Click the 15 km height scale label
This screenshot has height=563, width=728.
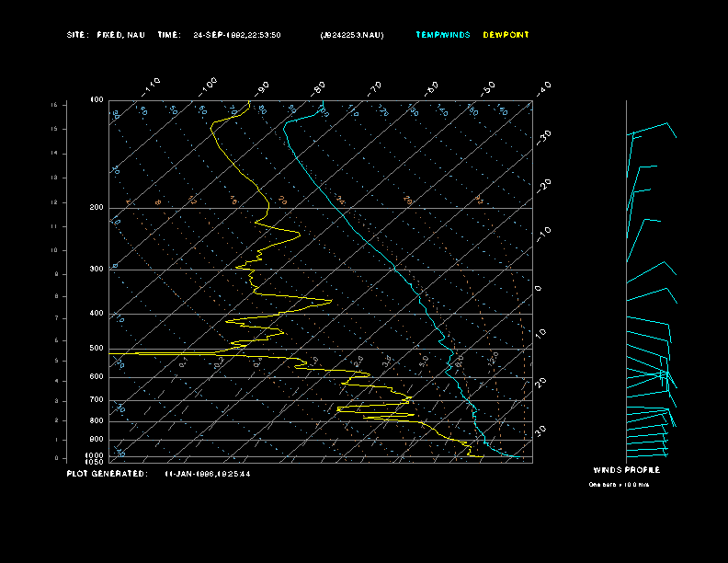click(54, 129)
